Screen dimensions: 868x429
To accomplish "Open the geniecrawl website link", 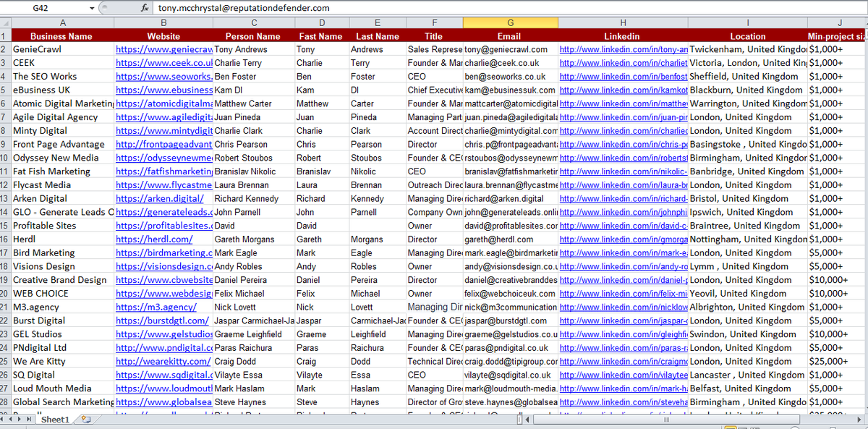I will 163,49.
